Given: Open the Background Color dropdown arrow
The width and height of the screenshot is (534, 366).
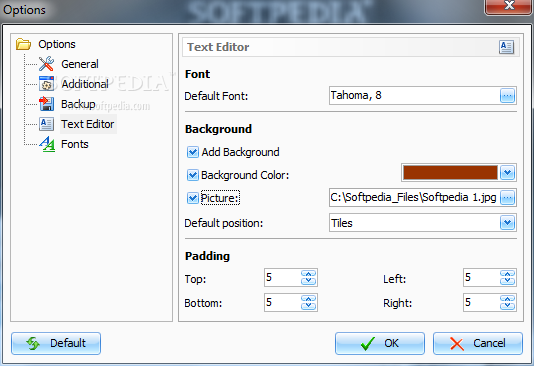Looking at the screenshot, I should (507, 173).
